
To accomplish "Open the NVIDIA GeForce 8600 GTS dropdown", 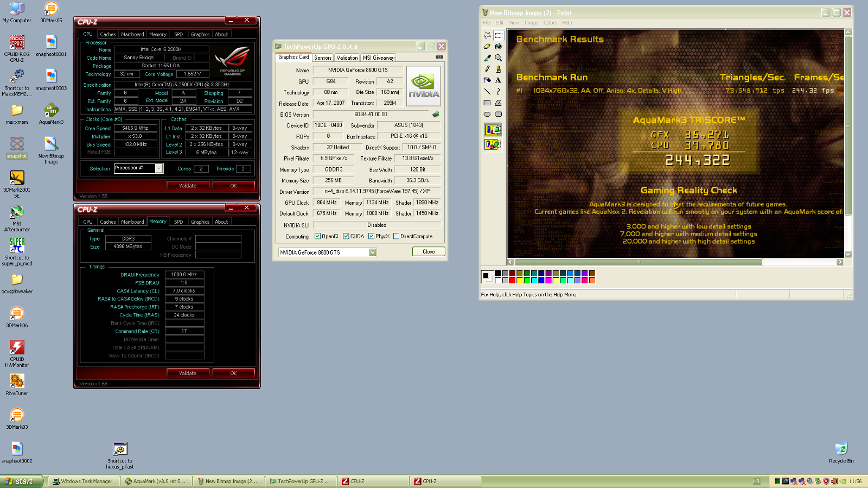I will (x=373, y=252).
